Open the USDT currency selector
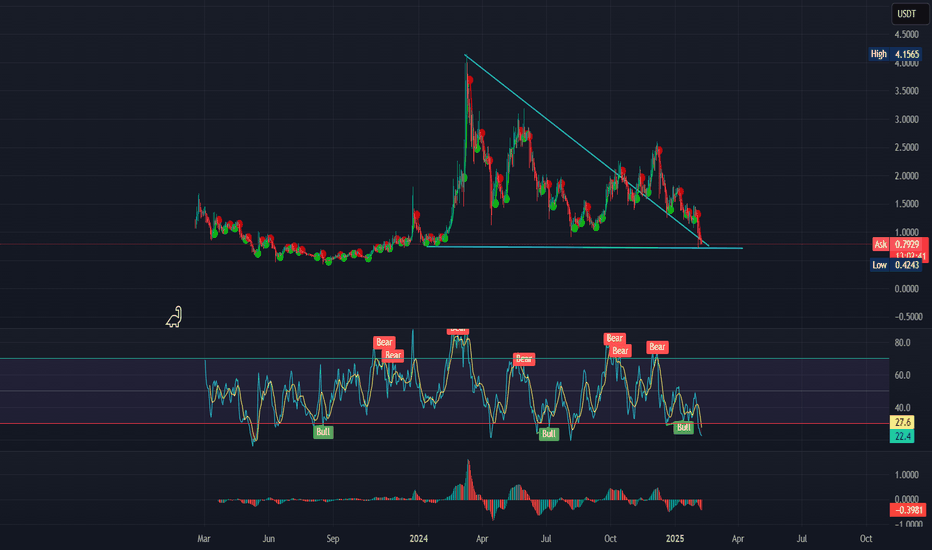Image resolution: width=932 pixels, height=550 pixels. (x=909, y=14)
